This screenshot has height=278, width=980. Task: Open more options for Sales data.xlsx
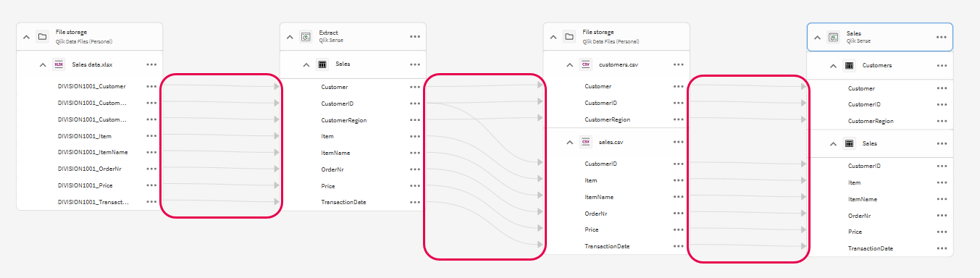[151, 64]
